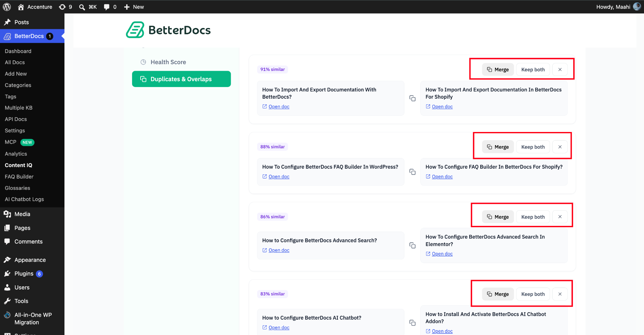644x335 pixels.
Task: Open All Docs submenu item
Action: [15, 62]
